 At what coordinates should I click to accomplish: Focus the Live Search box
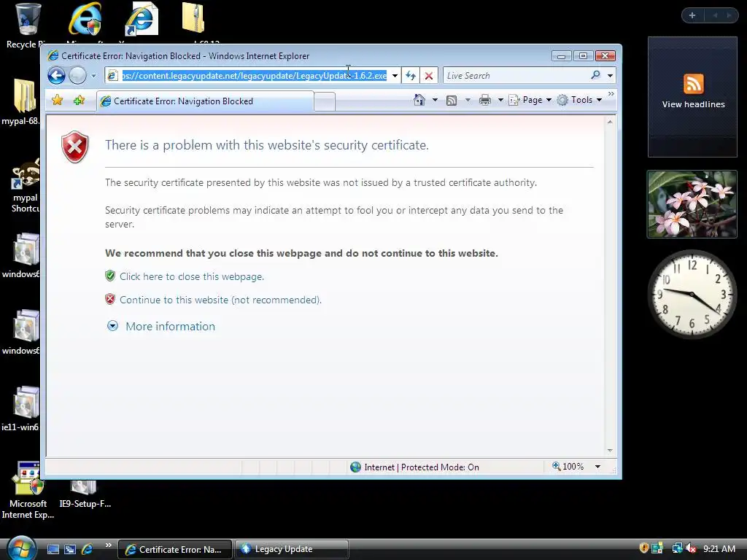516,76
